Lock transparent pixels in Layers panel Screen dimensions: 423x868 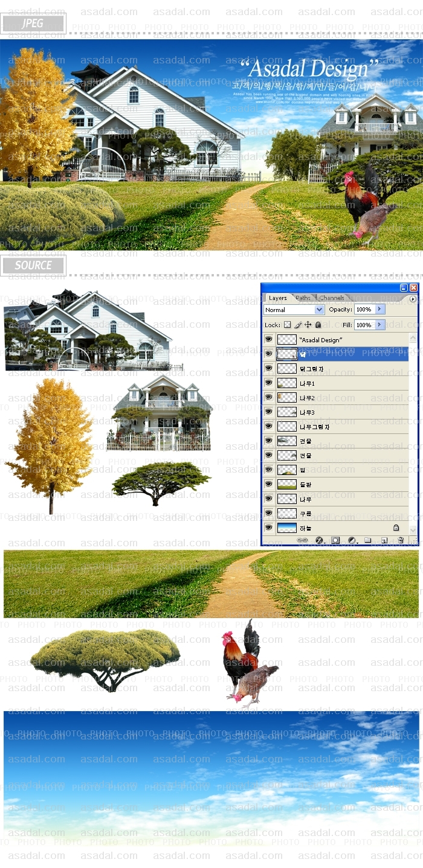tap(287, 325)
